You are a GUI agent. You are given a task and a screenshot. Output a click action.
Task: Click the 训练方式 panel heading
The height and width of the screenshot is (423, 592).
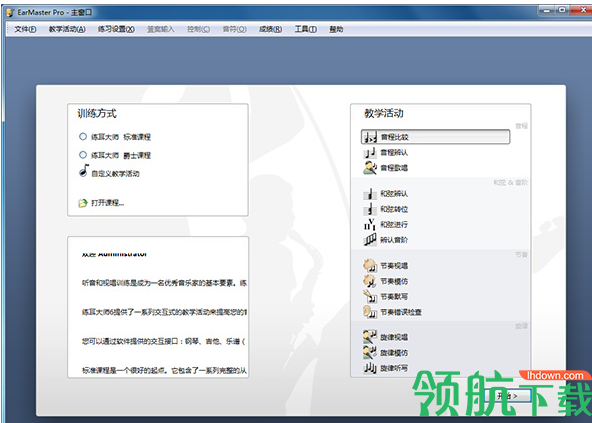[x=97, y=113]
